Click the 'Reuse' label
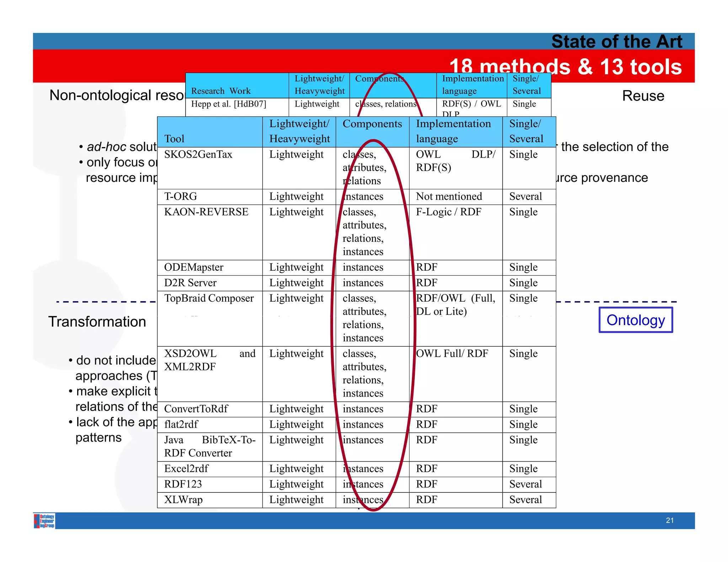The image size is (728, 562). (643, 96)
